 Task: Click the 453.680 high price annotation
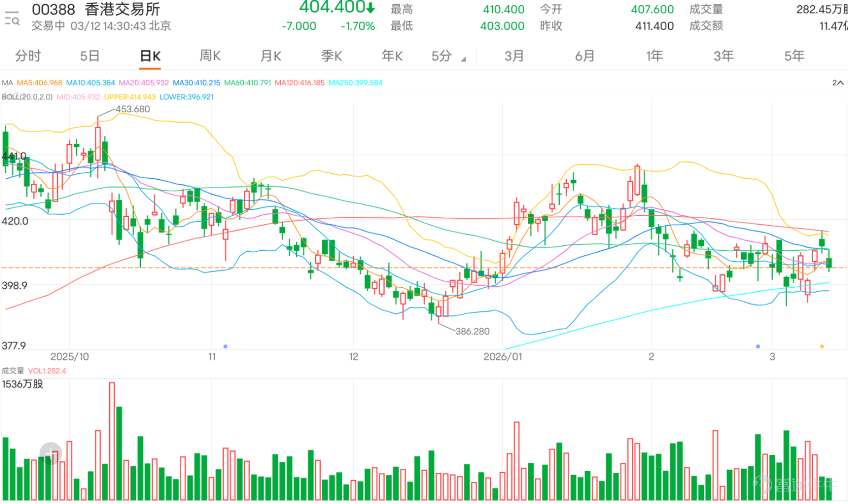pyautogui.click(x=133, y=109)
